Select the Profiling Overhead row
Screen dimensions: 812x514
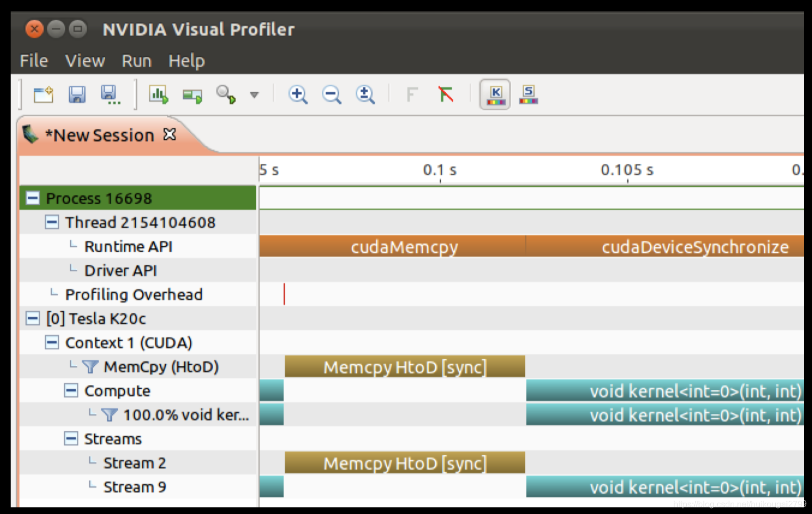coord(138,294)
